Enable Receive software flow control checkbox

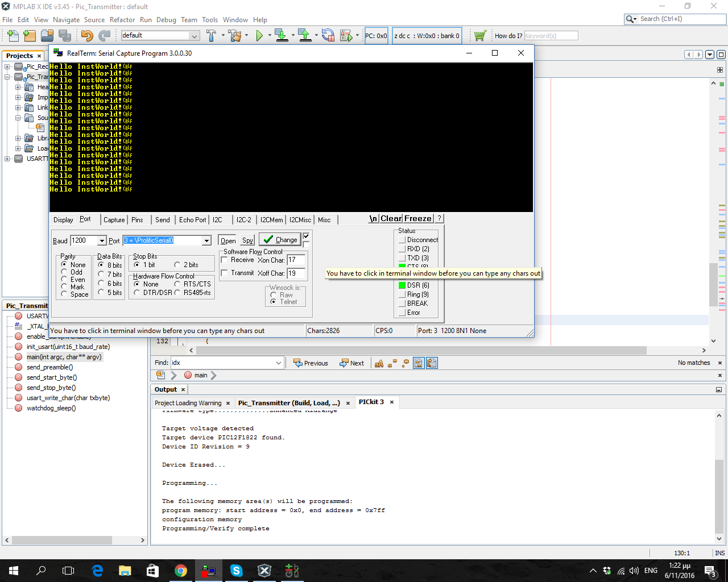point(224,260)
